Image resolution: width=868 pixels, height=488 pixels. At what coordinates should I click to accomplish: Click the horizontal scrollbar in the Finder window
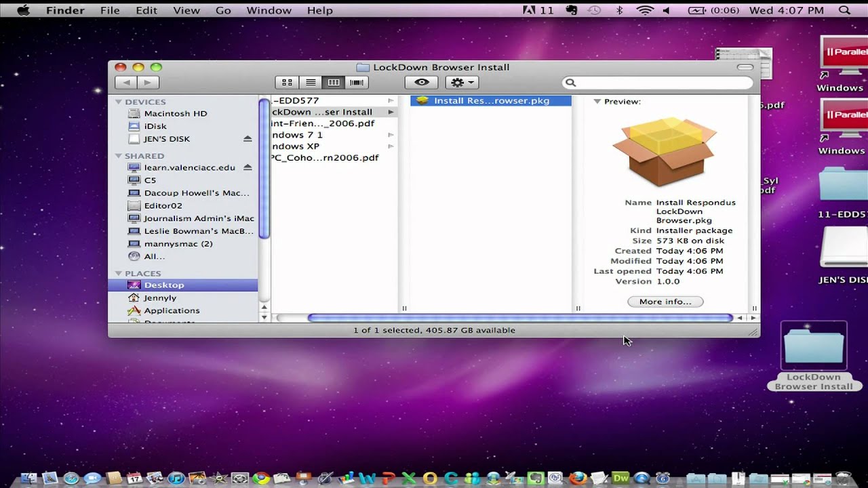coord(520,318)
